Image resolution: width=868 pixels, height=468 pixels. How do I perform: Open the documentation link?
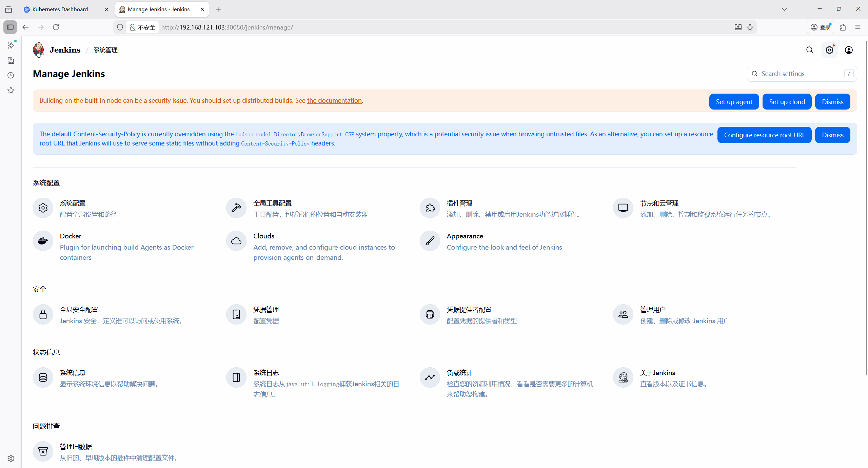tap(334, 101)
